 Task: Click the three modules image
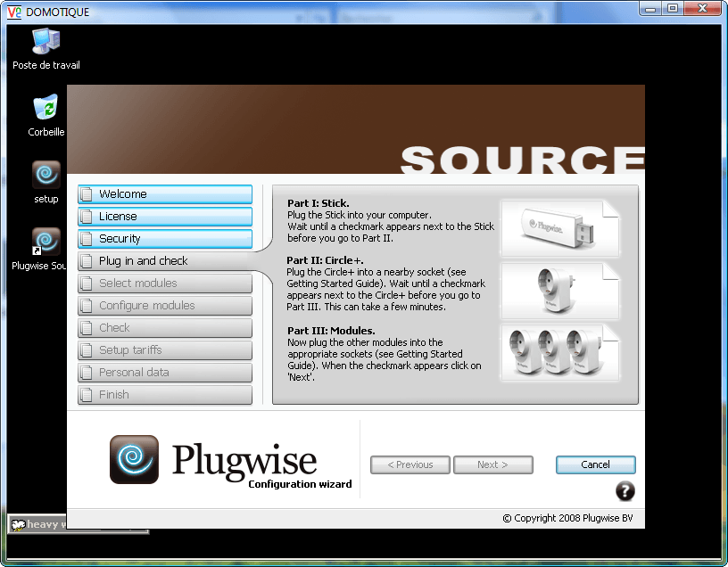pos(560,353)
